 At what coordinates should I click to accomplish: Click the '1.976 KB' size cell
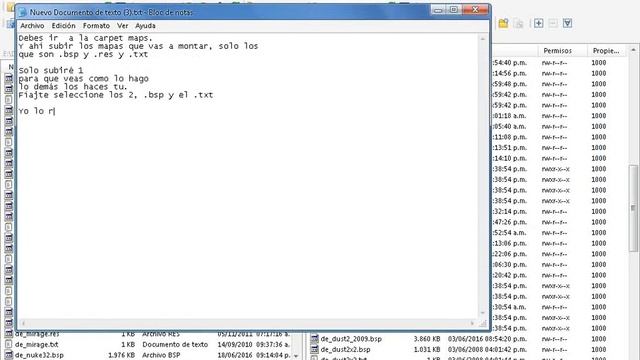coord(121,355)
